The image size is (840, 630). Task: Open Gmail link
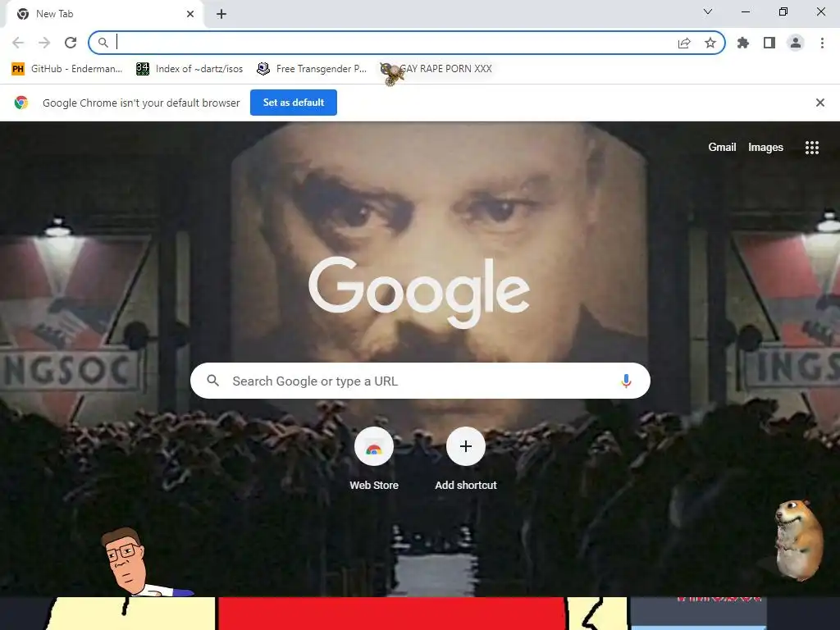pos(722,147)
